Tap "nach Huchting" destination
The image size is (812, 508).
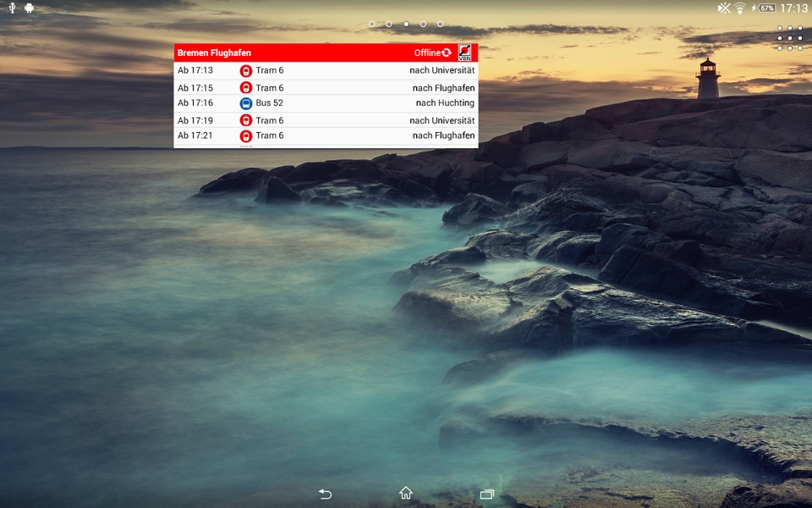pos(446,103)
